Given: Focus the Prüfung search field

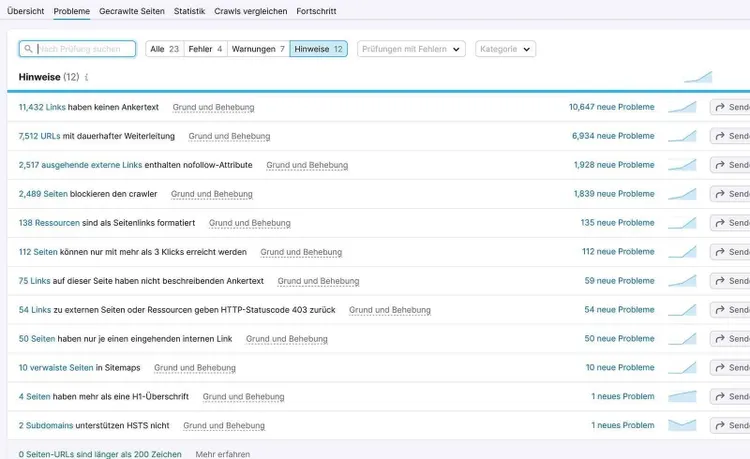Looking at the screenshot, I should tap(77, 49).
